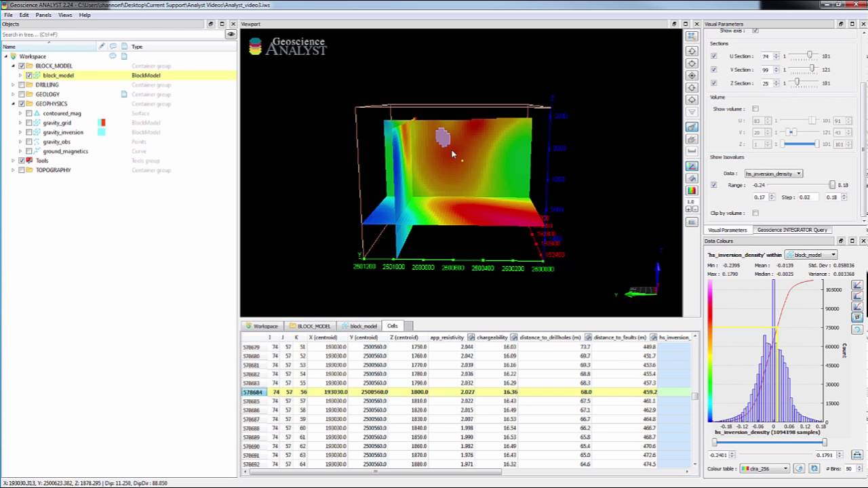Click the eye visibility icon beside tree search
The width and height of the screenshot is (868, 488).
(231, 35)
